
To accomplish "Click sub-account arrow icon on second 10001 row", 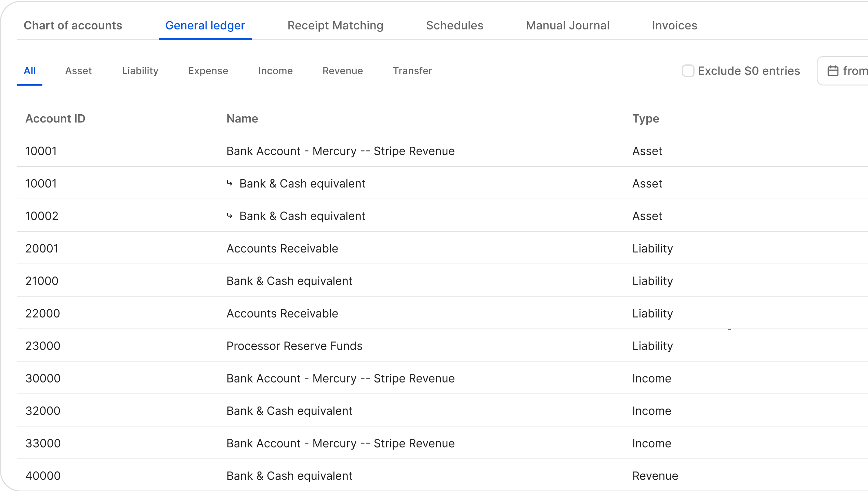I will click(x=230, y=183).
